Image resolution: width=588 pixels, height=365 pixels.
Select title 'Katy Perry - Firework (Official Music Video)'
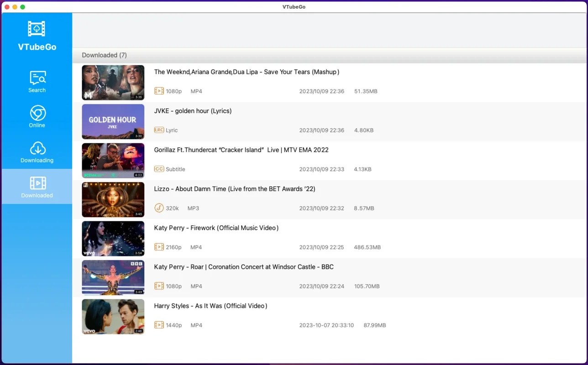tap(216, 228)
